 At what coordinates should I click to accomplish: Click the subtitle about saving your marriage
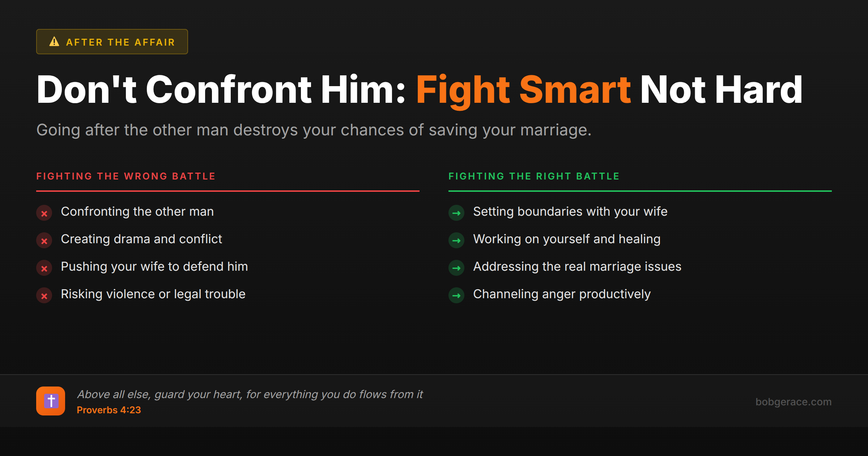tap(314, 130)
